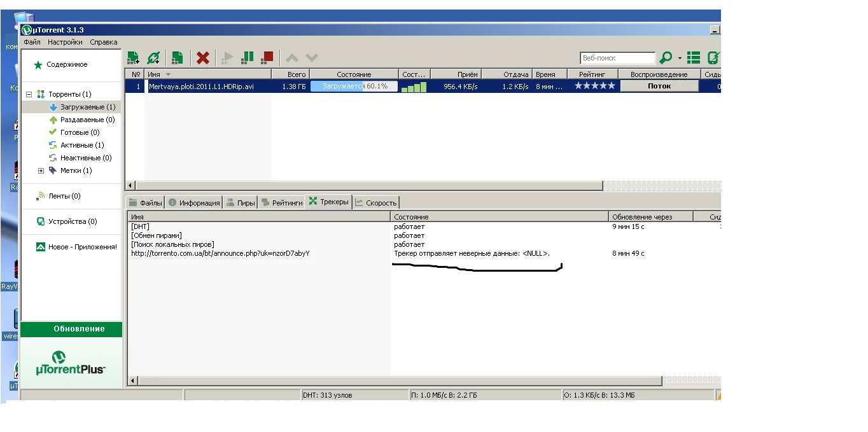Click tracker list Состояние column header

[x=500, y=217]
